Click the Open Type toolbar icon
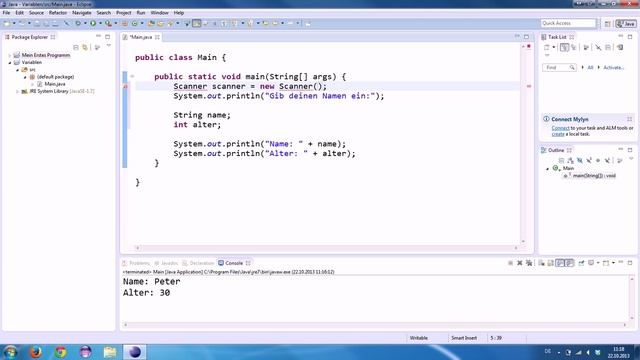 click(x=151, y=23)
